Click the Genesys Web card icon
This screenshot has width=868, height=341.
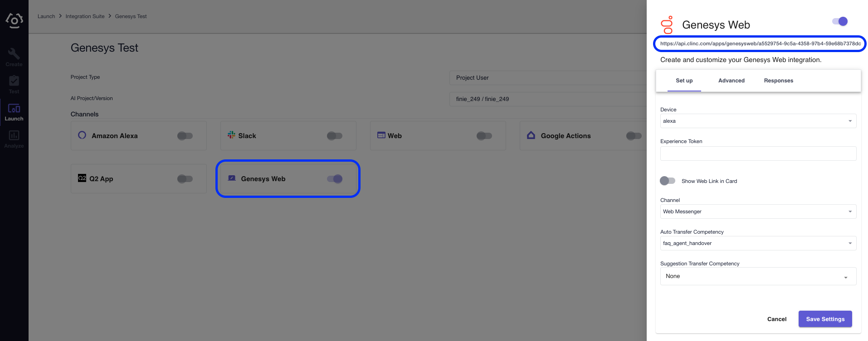(x=232, y=178)
